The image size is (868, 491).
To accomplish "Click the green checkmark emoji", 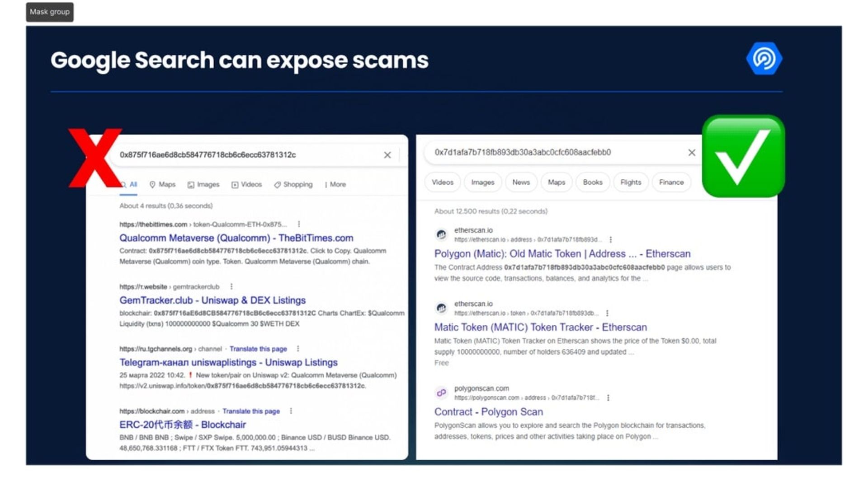I will coord(743,156).
